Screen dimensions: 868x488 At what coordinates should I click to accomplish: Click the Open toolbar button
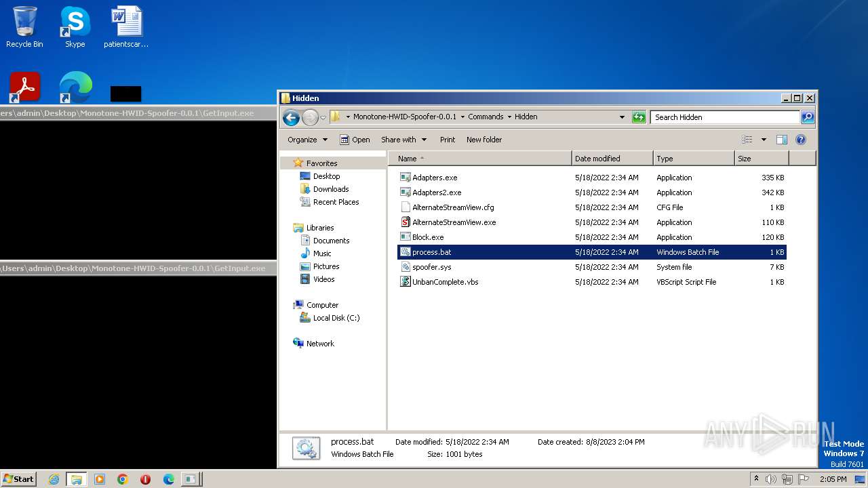pos(355,140)
